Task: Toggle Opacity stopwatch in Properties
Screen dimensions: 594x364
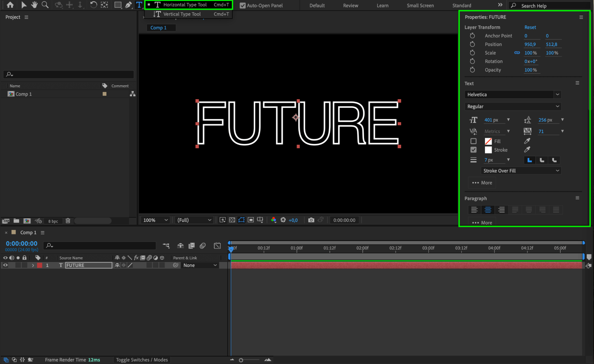Action: pyautogui.click(x=472, y=70)
